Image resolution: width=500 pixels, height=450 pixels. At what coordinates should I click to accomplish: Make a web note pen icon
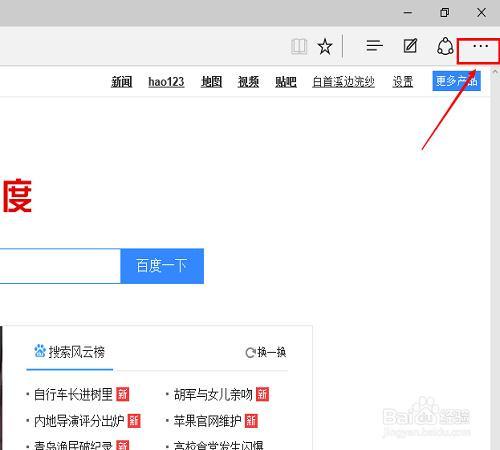coord(410,46)
